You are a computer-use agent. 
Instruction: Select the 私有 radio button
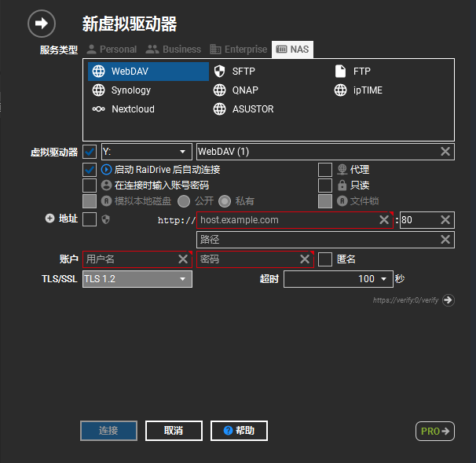point(225,201)
